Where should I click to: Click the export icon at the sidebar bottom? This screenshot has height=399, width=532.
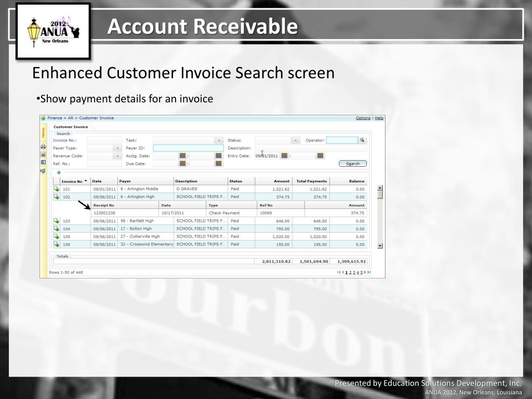coord(43,171)
